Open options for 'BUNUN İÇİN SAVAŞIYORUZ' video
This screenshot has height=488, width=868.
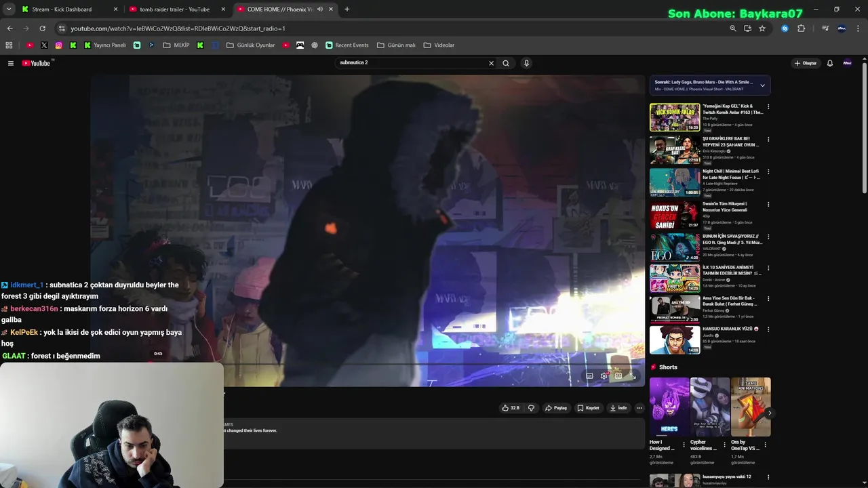point(768,237)
